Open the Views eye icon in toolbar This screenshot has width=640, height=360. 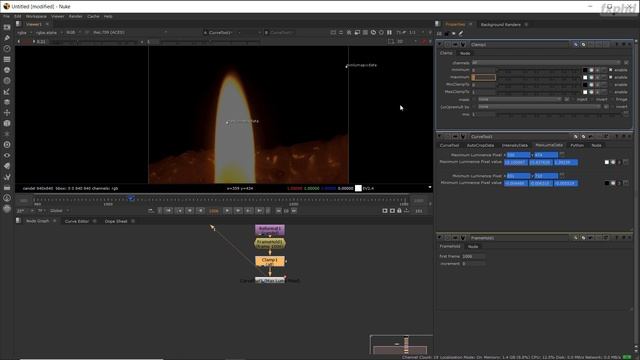pyautogui.click(x=7, y=156)
